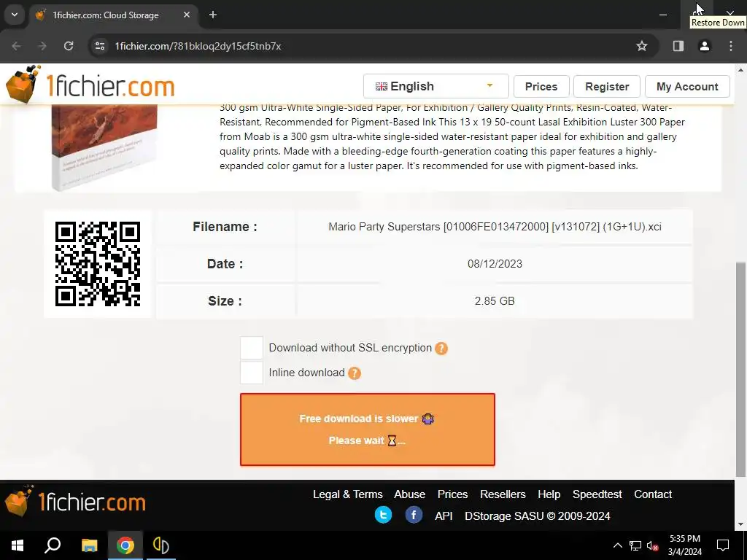Open Windows search from the taskbar
This screenshot has height=560, width=747.
53,545
